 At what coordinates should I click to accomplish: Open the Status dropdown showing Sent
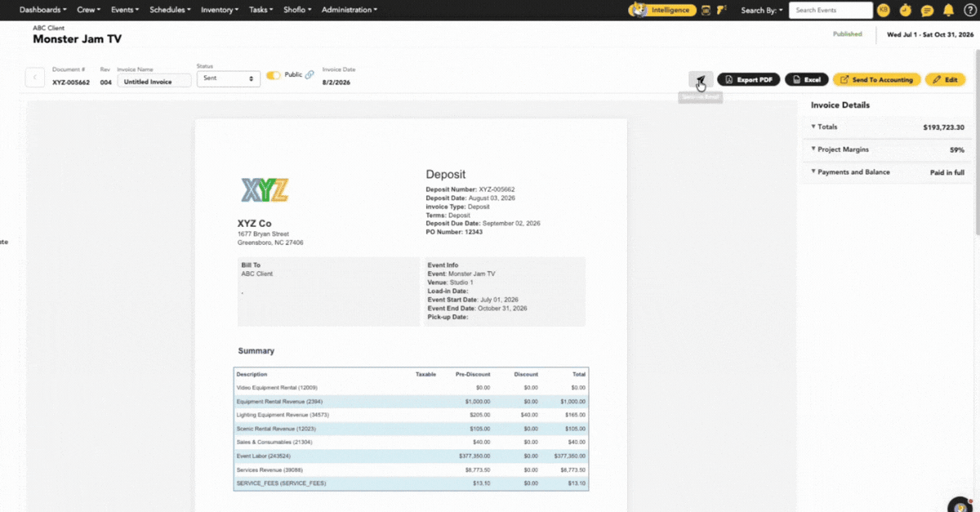pos(228,78)
